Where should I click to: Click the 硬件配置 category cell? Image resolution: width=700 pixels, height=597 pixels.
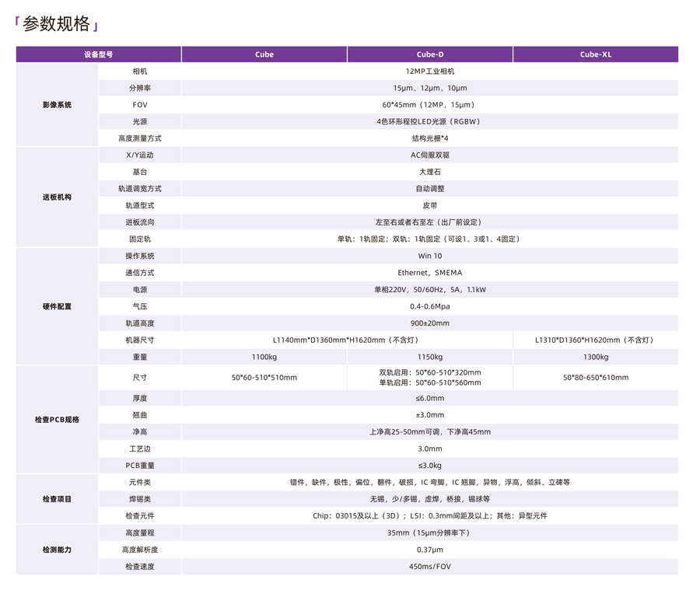pos(58,307)
